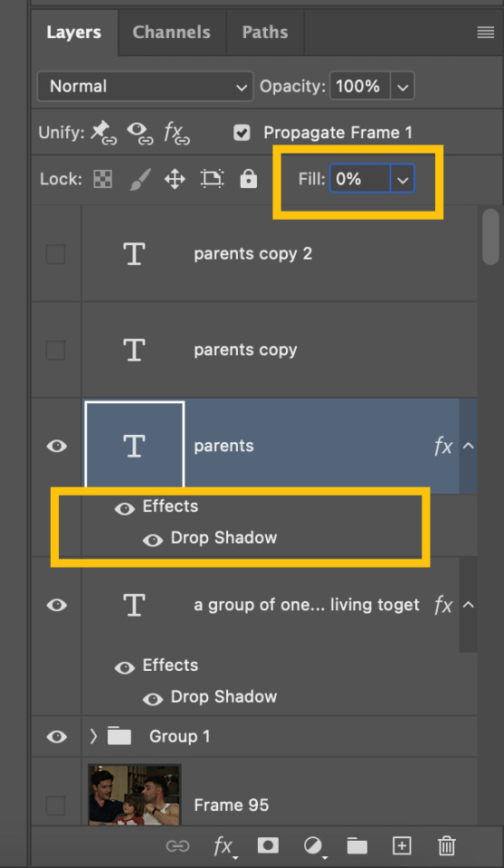Click the lock position move icon

click(x=175, y=179)
